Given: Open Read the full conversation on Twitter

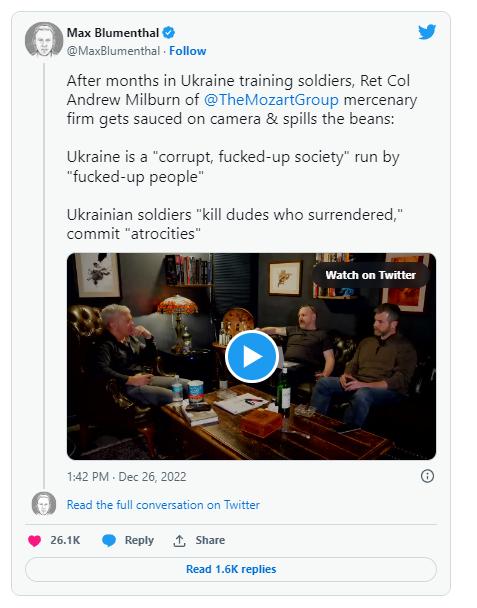Looking at the screenshot, I should coord(163,505).
